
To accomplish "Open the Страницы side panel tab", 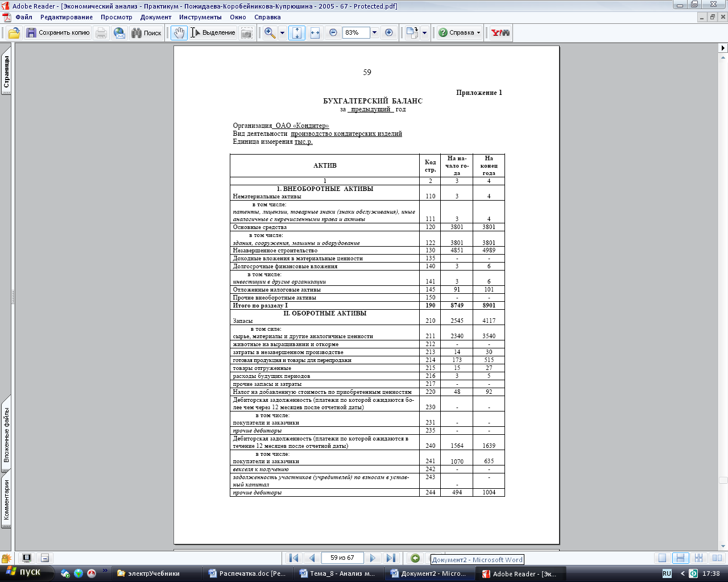I will pyautogui.click(x=6, y=70).
